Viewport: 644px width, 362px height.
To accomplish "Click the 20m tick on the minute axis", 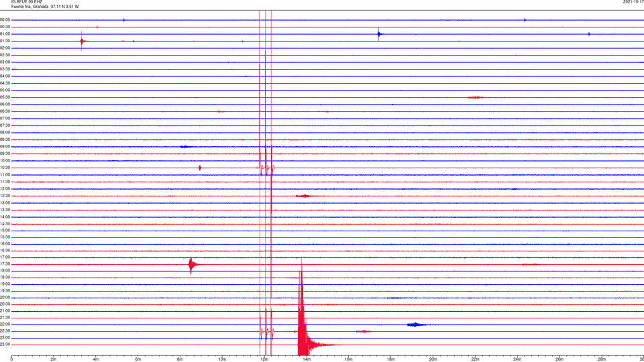I will click(x=433, y=359).
